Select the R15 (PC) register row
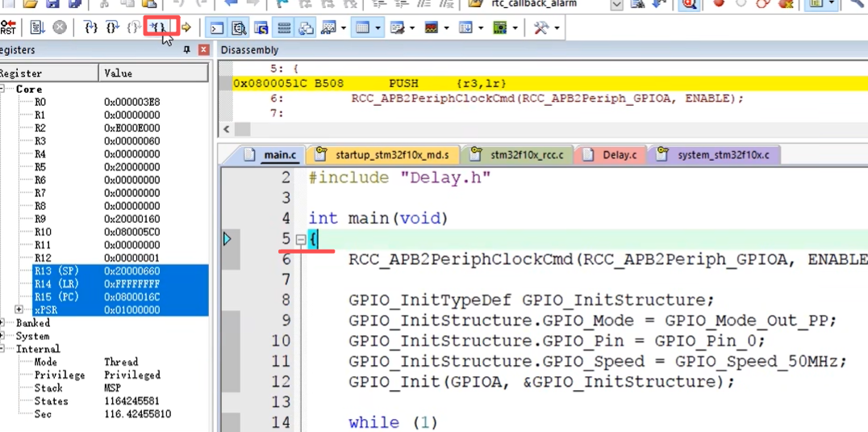Screen dimensions: 868x432 click(121, 297)
